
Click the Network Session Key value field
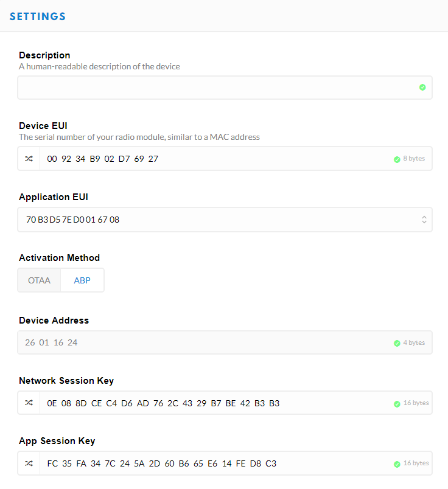[213, 403]
